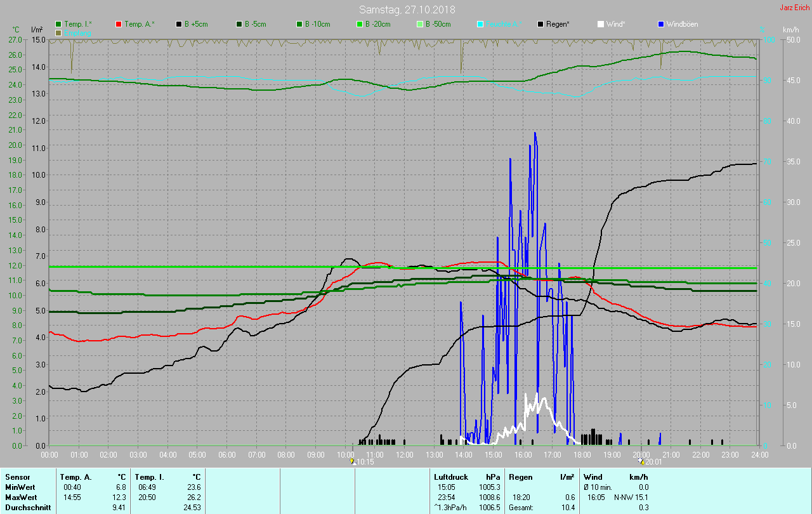The image size is (812, 514).
Task: Select the blue Windböen legend box
Action: point(661,24)
